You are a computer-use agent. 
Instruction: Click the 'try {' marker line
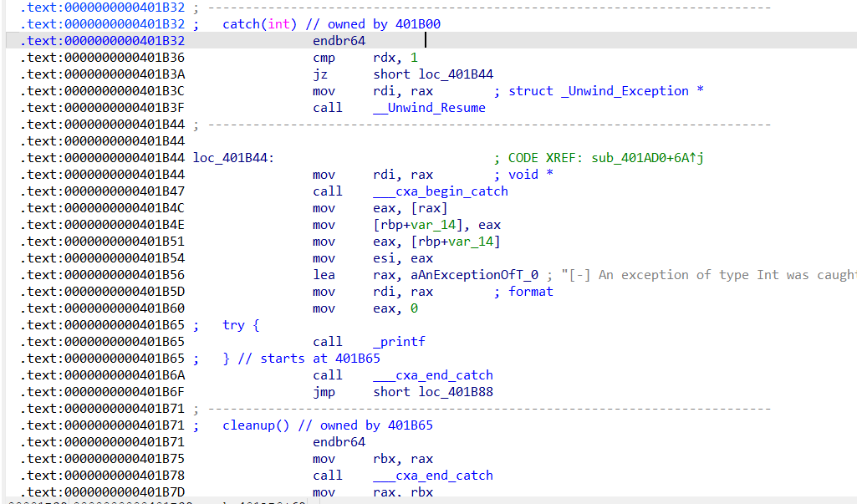[x=242, y=325]
